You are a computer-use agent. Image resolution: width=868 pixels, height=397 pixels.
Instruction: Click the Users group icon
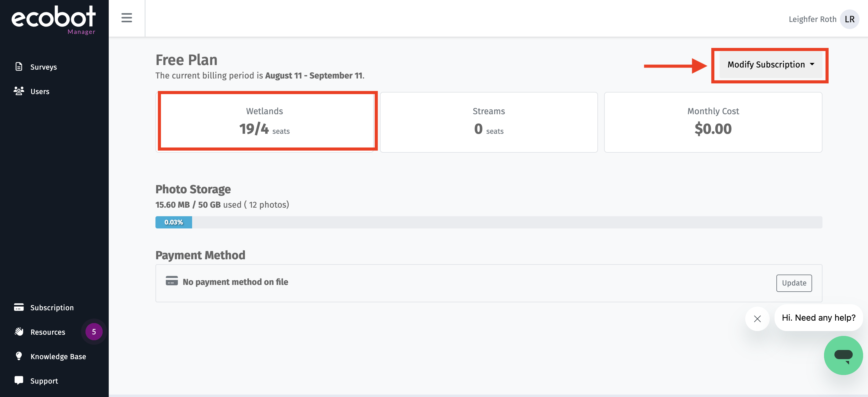[x=19, y=91]
